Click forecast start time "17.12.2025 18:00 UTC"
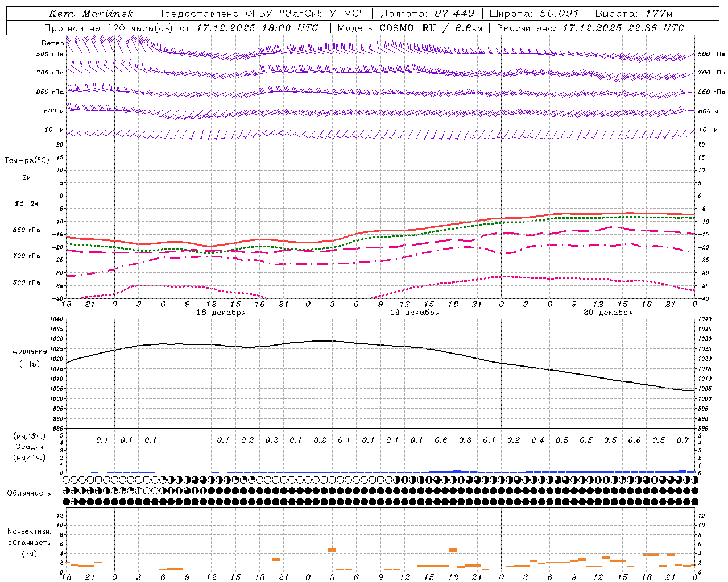This screenshot has width=728, height=582. click(x=257, y=27)
